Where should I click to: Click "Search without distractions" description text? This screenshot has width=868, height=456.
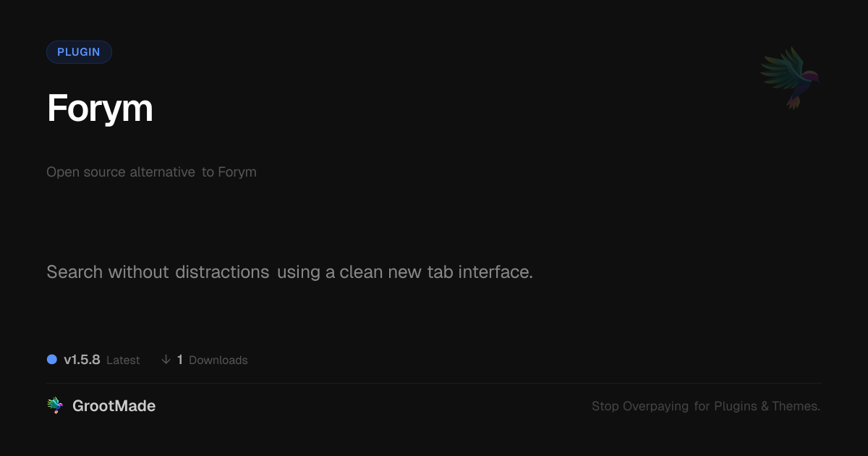coord(158,272)
